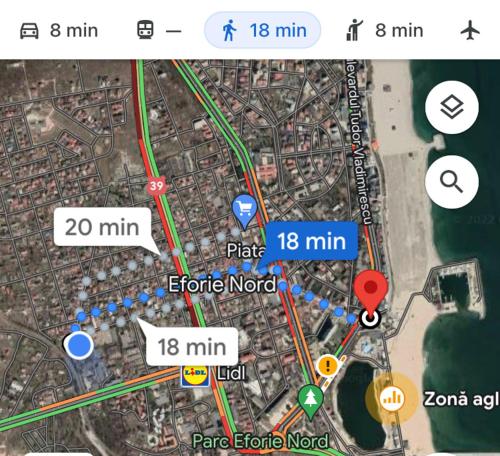Image resolution: width=500 pixels, height=456 pixels.
Task: Choose the 20 min alternate route label
Action: click(102, 227)
